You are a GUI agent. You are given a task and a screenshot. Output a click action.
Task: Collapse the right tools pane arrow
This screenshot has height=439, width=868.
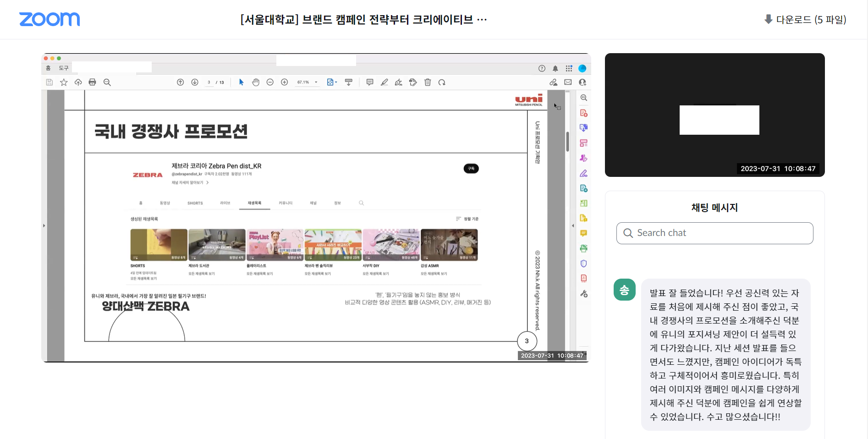tap(573, 225)
